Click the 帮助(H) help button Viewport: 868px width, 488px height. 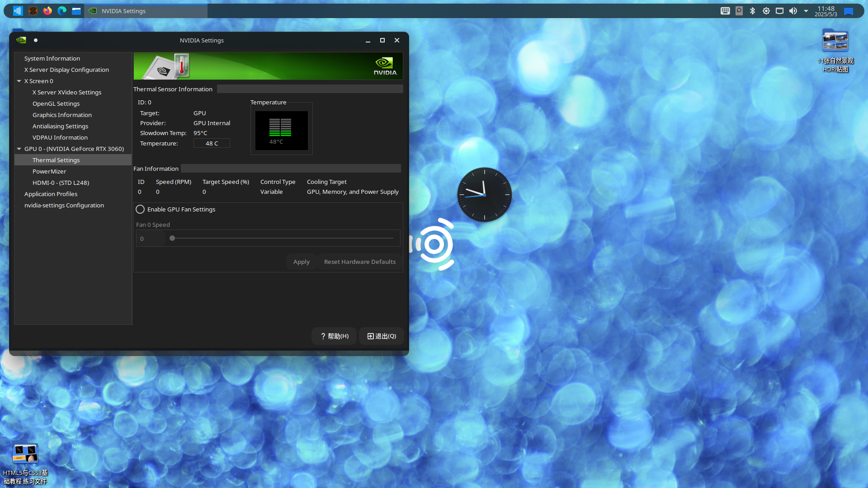click(x=334, y=336)
